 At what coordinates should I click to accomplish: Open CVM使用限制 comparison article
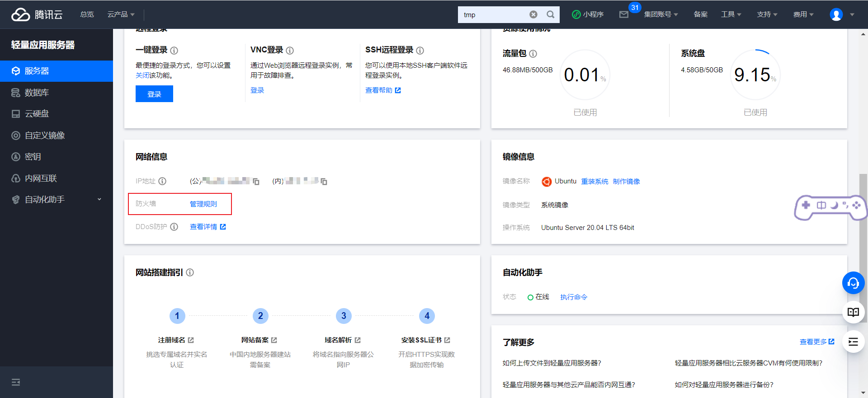coord(749,363)
